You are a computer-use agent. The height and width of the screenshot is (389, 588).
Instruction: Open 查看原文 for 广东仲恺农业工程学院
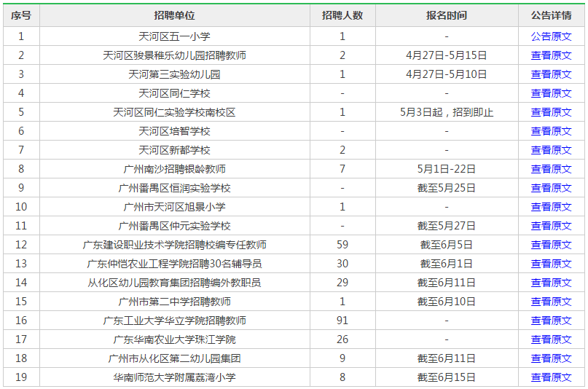coord(551,264)
